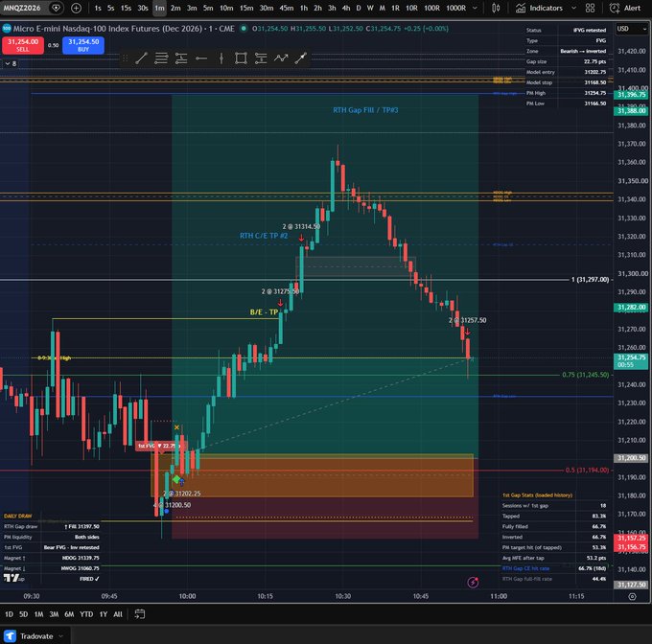Screen dimensions: 652x644
Task: Choose the 4h timeframe
Action: [345, 8]
